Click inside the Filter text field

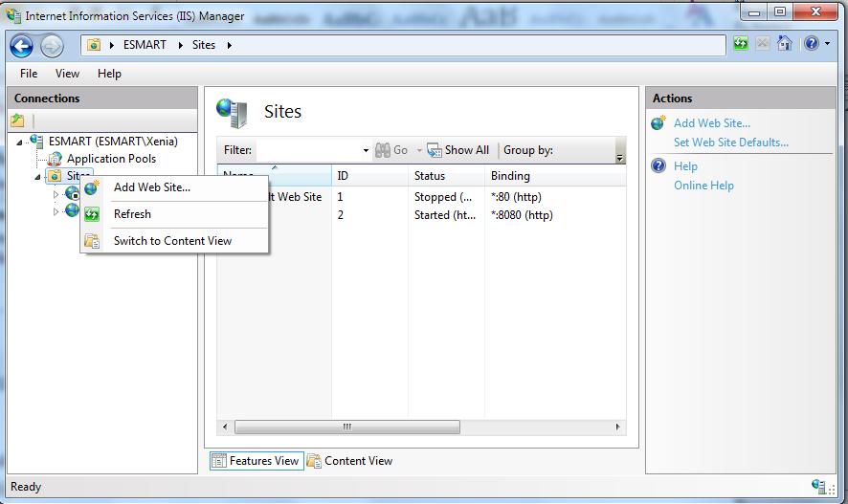tap(309, 150)
